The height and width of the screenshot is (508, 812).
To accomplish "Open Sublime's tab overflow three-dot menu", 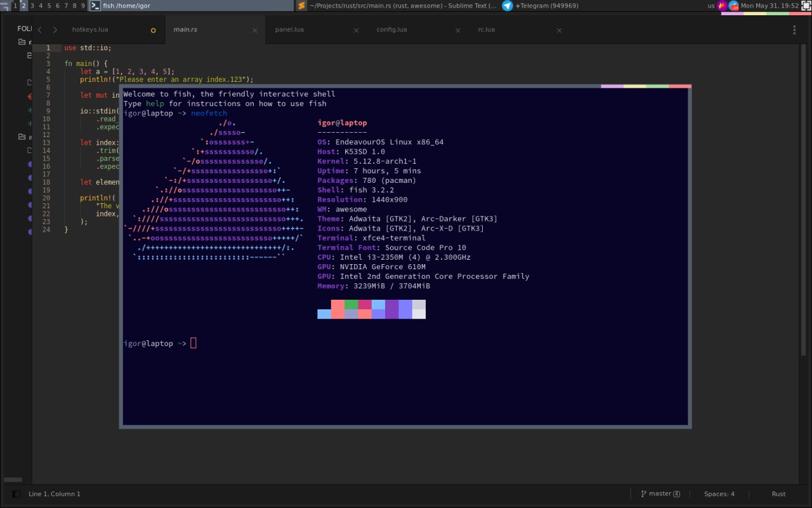I will (794, 30).
